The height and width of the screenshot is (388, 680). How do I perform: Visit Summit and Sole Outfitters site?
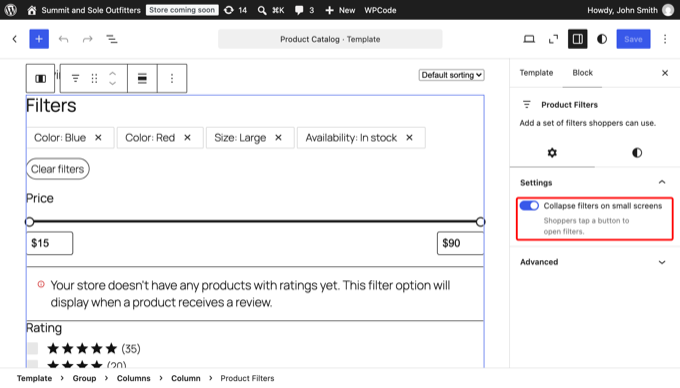point(84,10)
